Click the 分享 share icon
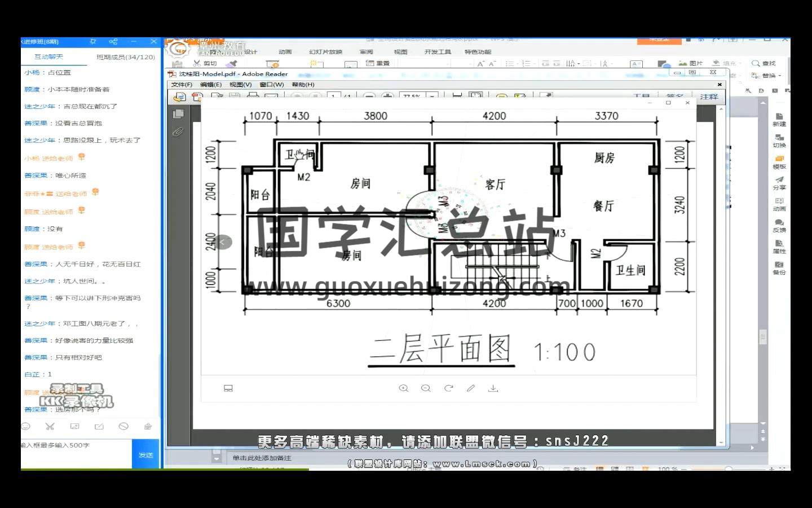 [x=779, y=183]
